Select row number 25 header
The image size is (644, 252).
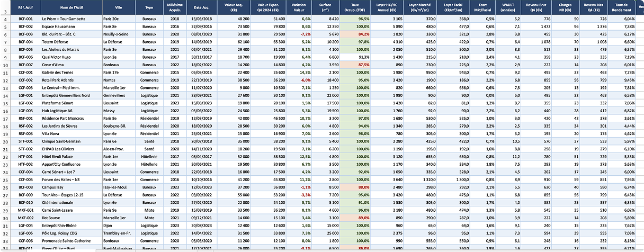pyautogui.click(x=5, y=179)
